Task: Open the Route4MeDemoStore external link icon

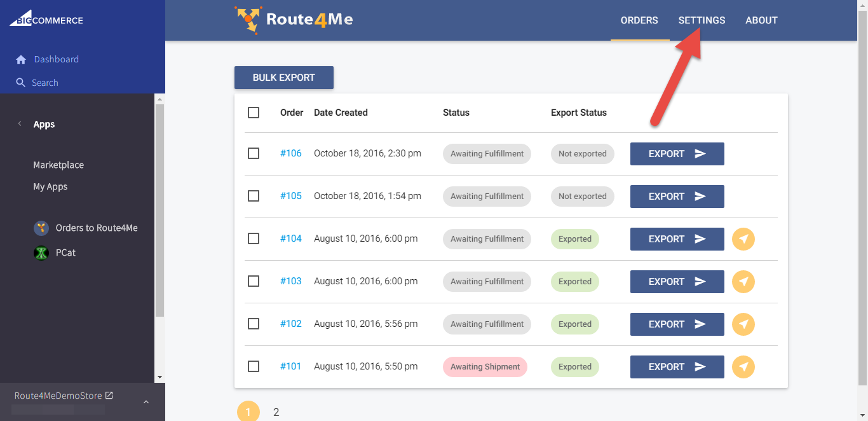Action: (x=109, y=396)
